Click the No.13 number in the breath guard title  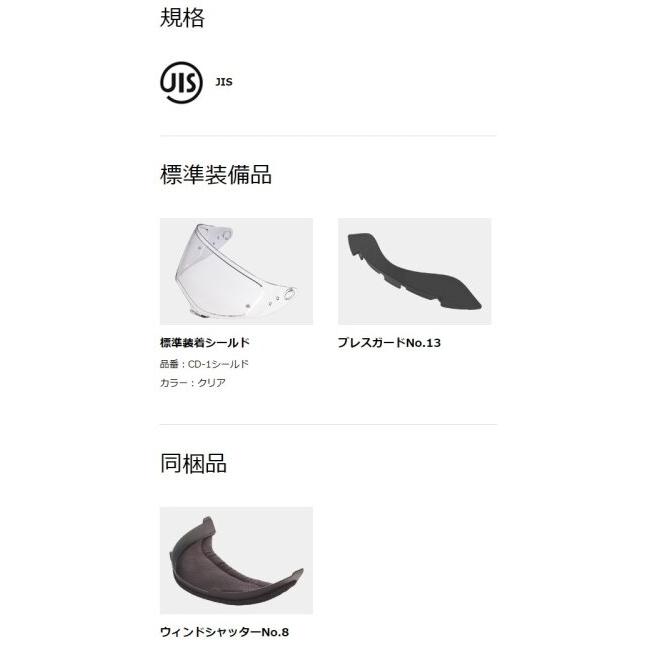[423, 343]
